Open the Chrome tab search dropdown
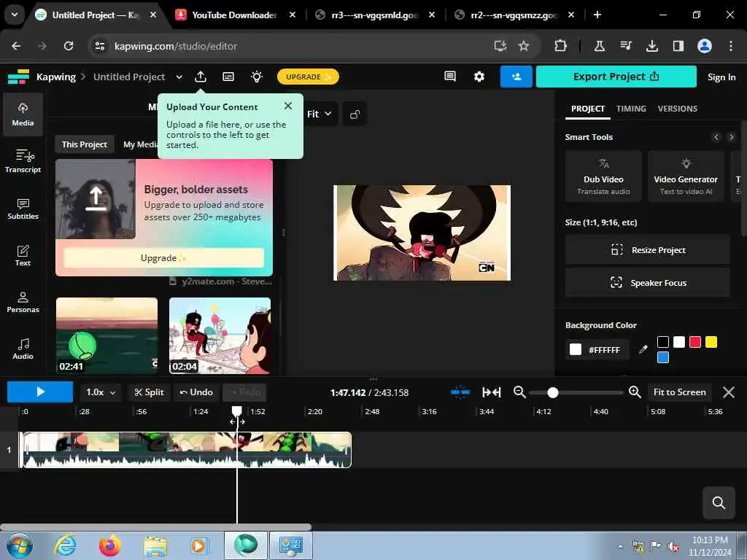 15,15
